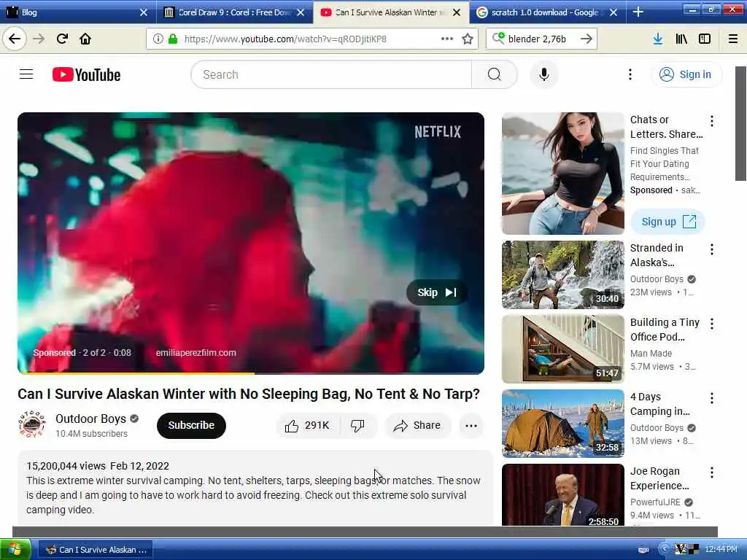The width and height of the screenshot is (747, 560).
Task: Open Stranded in Alaska's video thumbnail
Action: 562,275
